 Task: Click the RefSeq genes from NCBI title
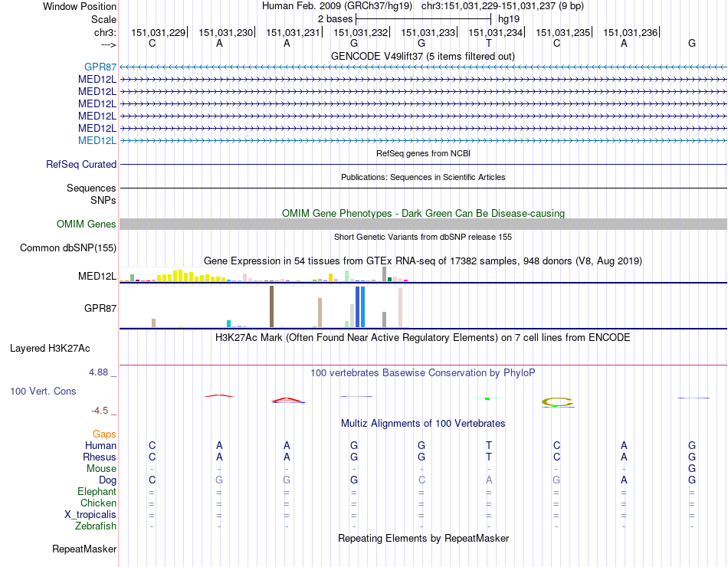pos(423,153)
